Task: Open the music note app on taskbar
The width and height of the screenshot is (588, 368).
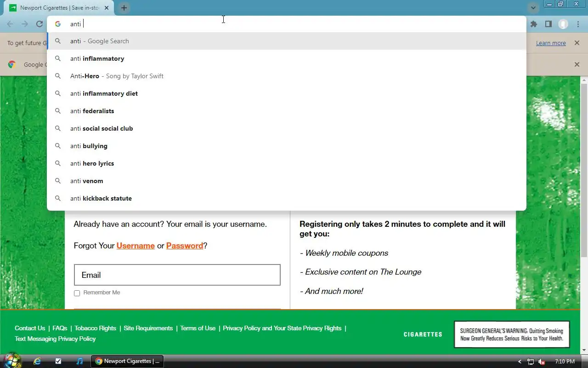Action: [x=79, y=361]
